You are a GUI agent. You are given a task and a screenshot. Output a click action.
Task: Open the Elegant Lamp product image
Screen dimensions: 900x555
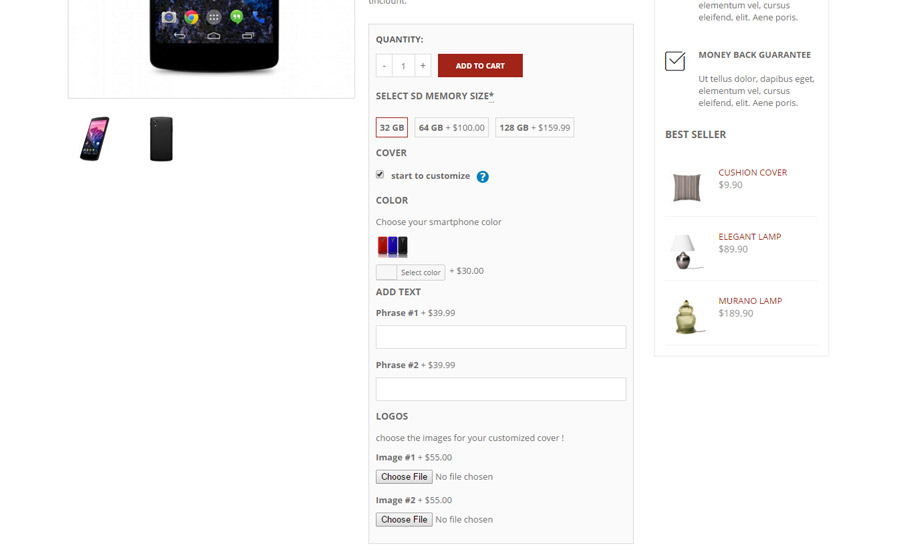686,251
